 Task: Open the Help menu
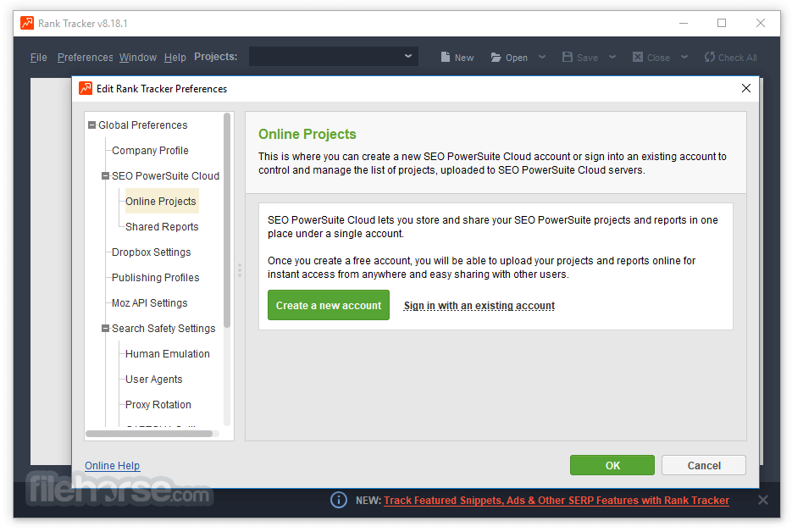click(174, 58)
